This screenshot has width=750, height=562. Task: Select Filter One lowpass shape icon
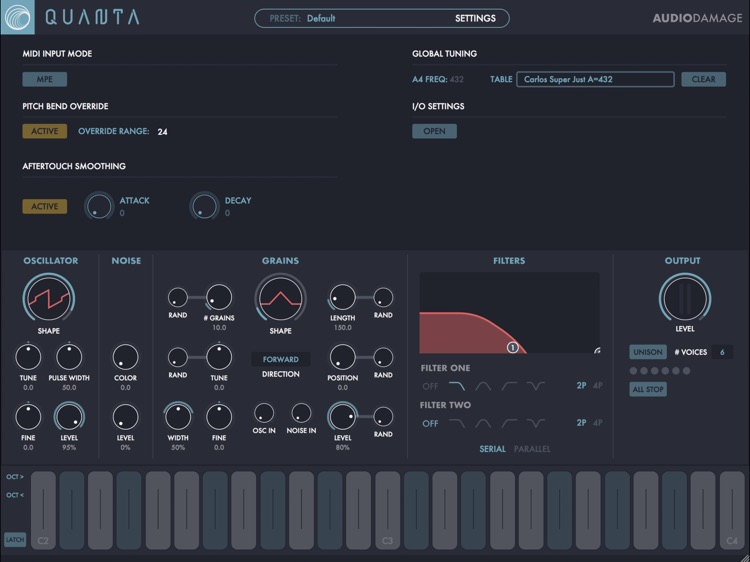click(457, 386)
